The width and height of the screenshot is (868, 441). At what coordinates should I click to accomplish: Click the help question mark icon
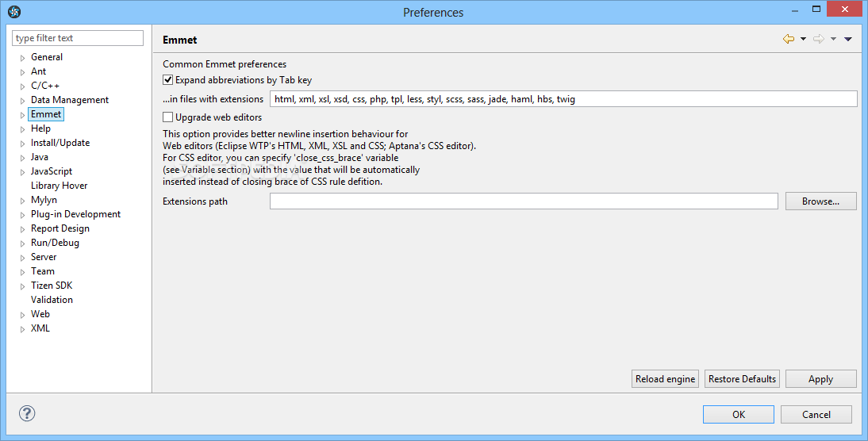tap(26, 413)
